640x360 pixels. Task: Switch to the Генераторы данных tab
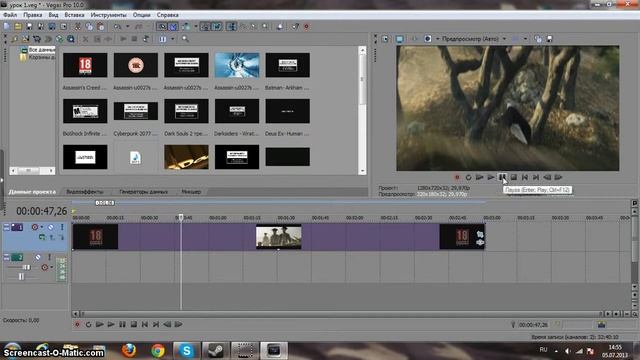click(x=143, y=192)
